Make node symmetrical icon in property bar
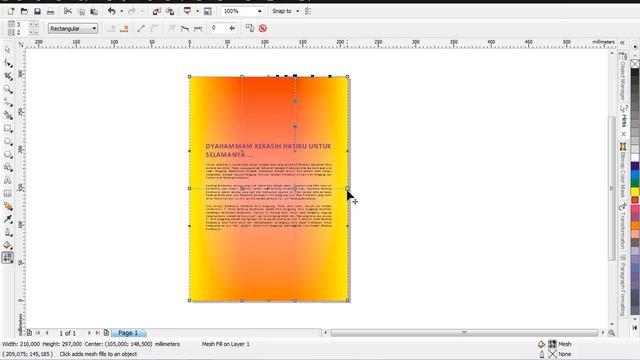 pyautogui.click(x=198, y=28)
